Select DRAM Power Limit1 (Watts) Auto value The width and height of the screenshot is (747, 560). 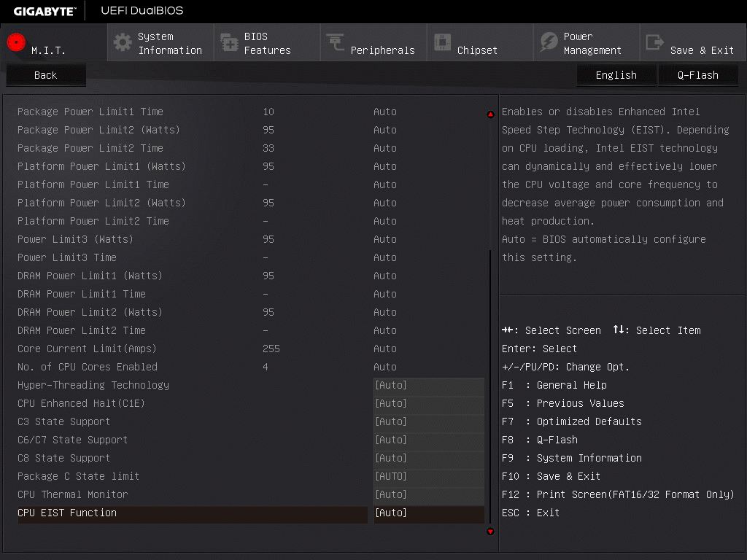pyautogui.click(x=385, y=276)
